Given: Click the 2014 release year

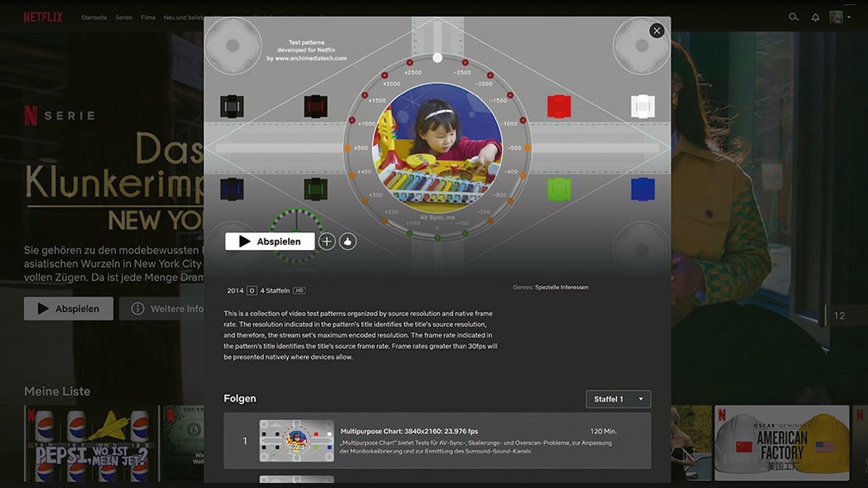Looking at the screenshot, I should click(235, 290).
